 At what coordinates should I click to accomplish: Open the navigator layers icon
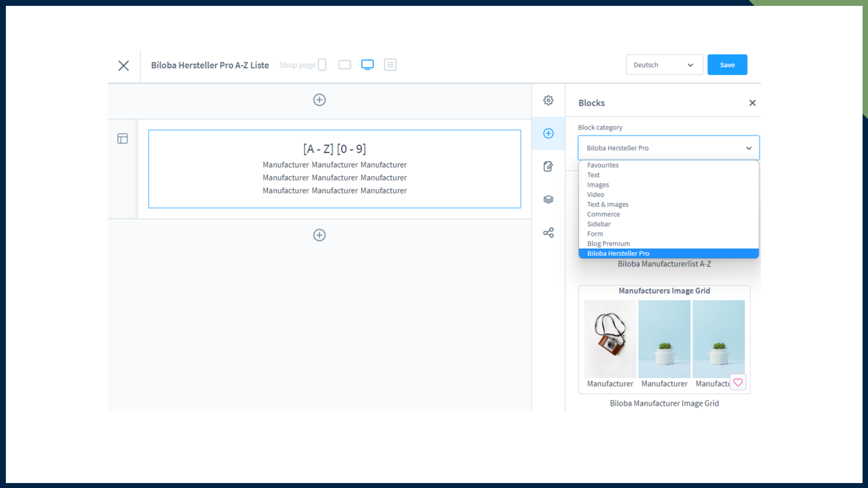coord(548,199)
